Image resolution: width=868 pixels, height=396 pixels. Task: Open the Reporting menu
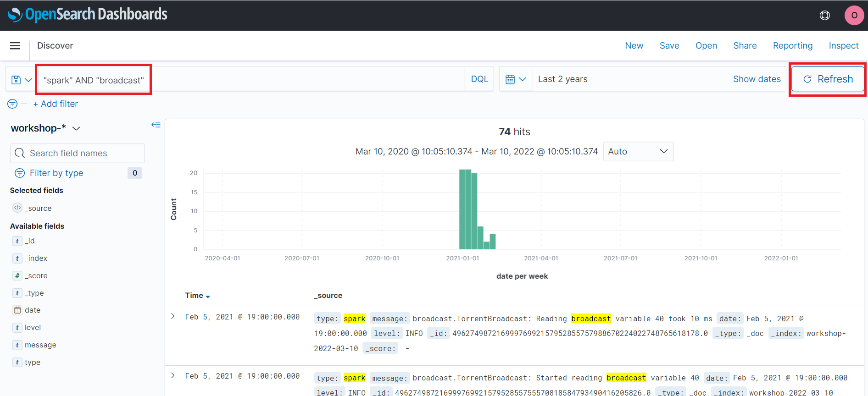[x=793, y=45]
